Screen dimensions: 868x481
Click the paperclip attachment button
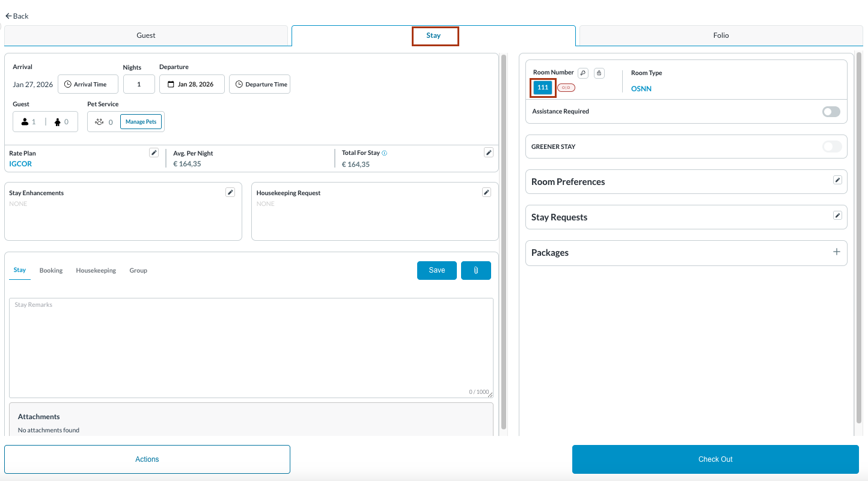tap(475, 270)
